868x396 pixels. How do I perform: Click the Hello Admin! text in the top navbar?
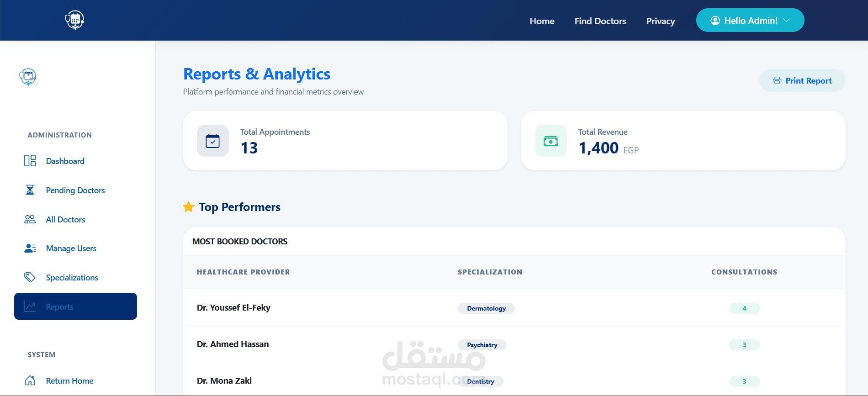(x=751, y=21)
